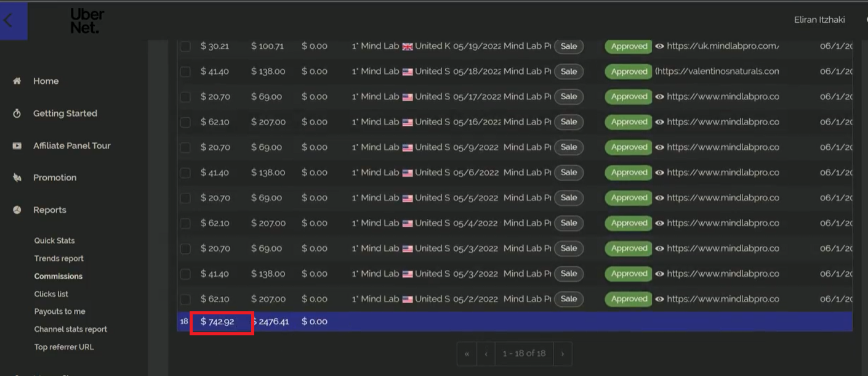Click the "1 - 18 of 18" page indicator
Screen dimensions: 868x376
tap(524, 354)
